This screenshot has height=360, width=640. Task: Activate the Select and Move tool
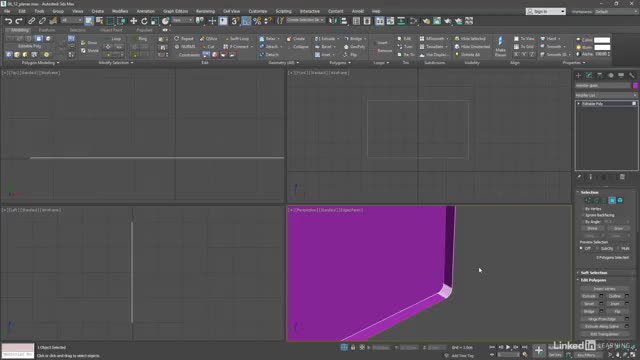133,21
